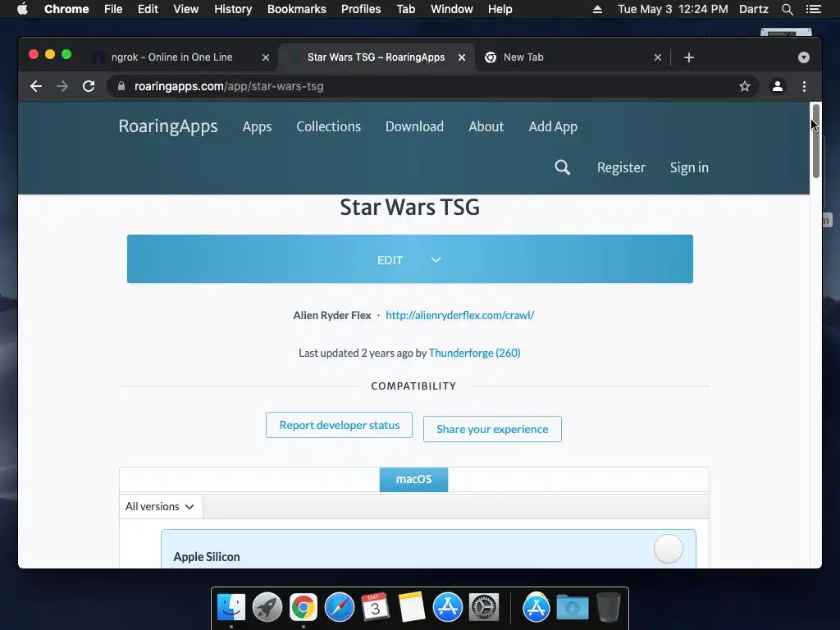The image size is (840, 630).
Task: Click the Apple Silicon status circle
Action: (668, 549)
